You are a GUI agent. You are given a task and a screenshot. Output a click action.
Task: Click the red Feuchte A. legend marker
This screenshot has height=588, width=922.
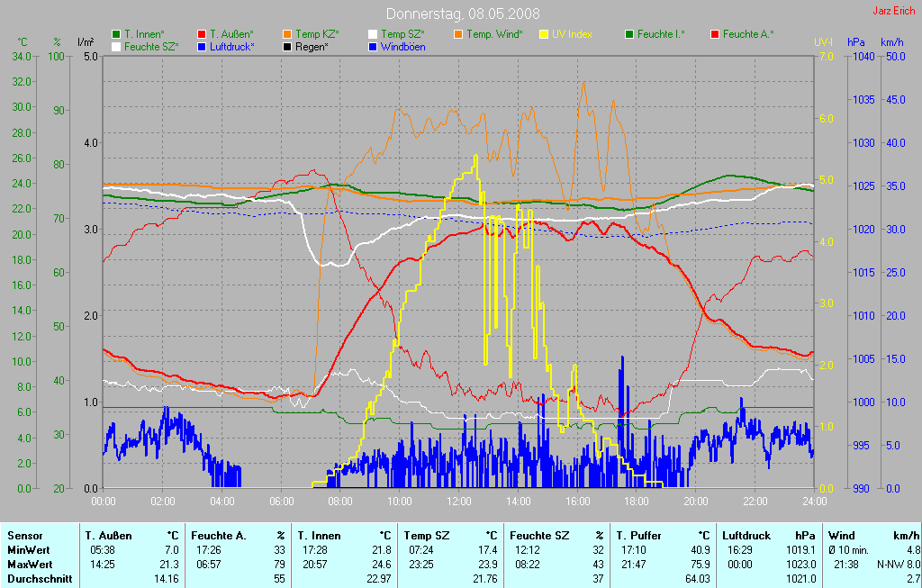(x=715, y=34)
